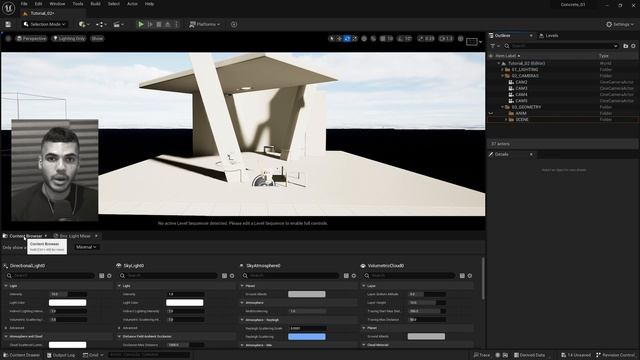This screenshot has width=640, height=360.
Task: Expand the SCENE folder in the Outliner
Action: pos(506,120)
